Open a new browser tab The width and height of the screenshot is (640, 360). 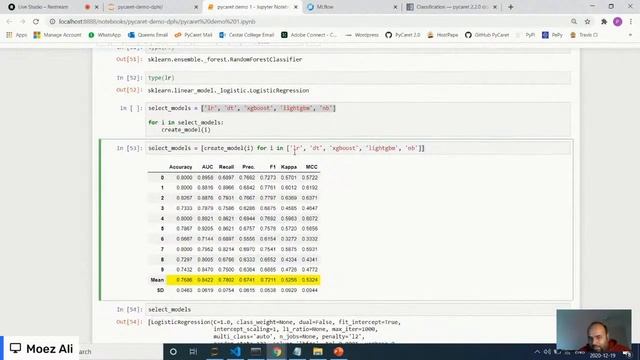coord(511,7)
